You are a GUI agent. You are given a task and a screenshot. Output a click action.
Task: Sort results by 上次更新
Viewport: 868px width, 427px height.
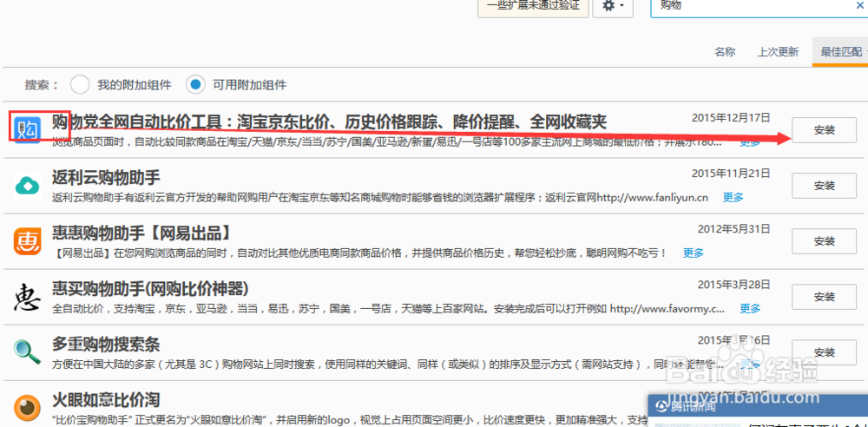(778, 52)
